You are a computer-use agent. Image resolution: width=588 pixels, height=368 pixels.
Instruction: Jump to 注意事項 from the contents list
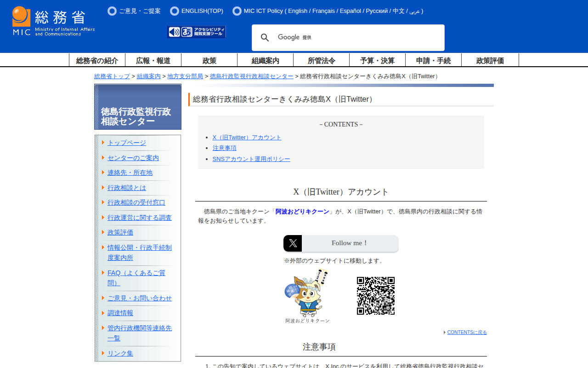(x=224, y=148)
